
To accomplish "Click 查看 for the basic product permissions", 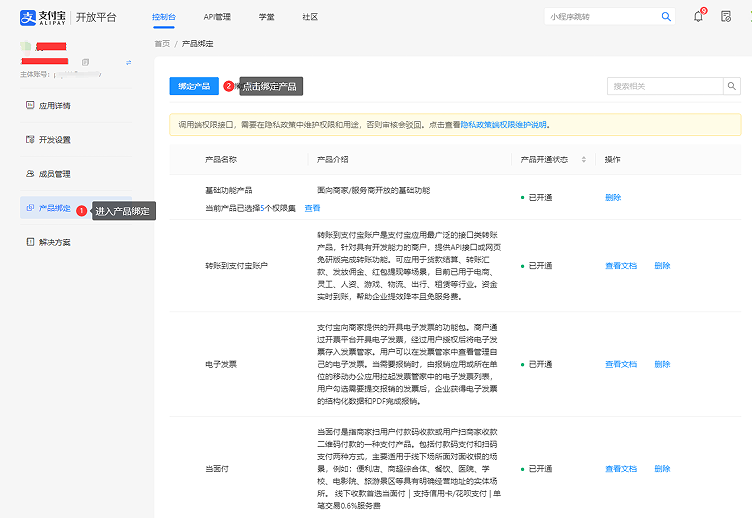I will pyautogui.click(x=312, y=208).
